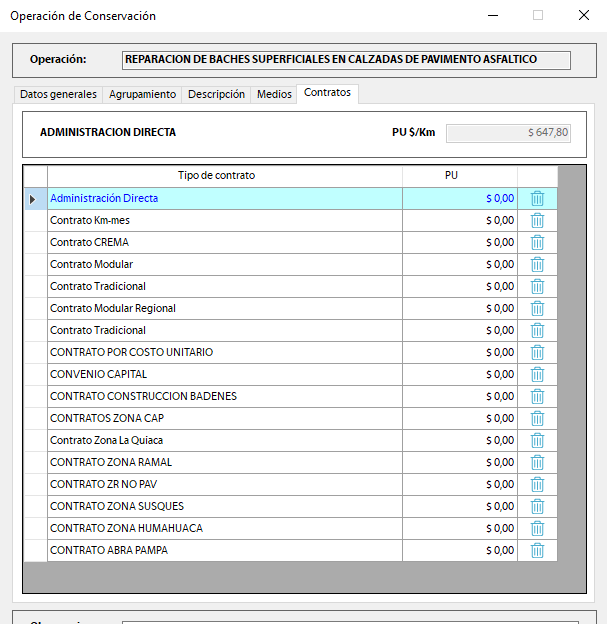Click the Operación name text field
The height and width of the screenshot is (624, 607).
345,60
